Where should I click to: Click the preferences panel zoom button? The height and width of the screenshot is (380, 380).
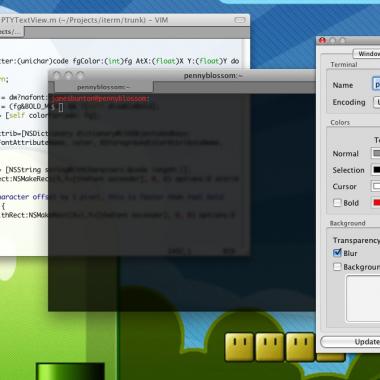point(343,41)
